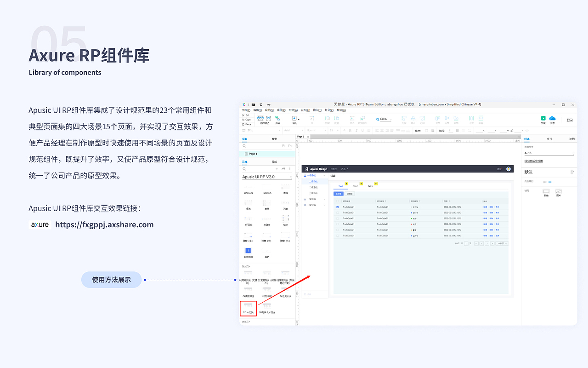Click the 使用方法展示 pill button
The width and height of the screenshot is (588, 368).
point(112,280)
